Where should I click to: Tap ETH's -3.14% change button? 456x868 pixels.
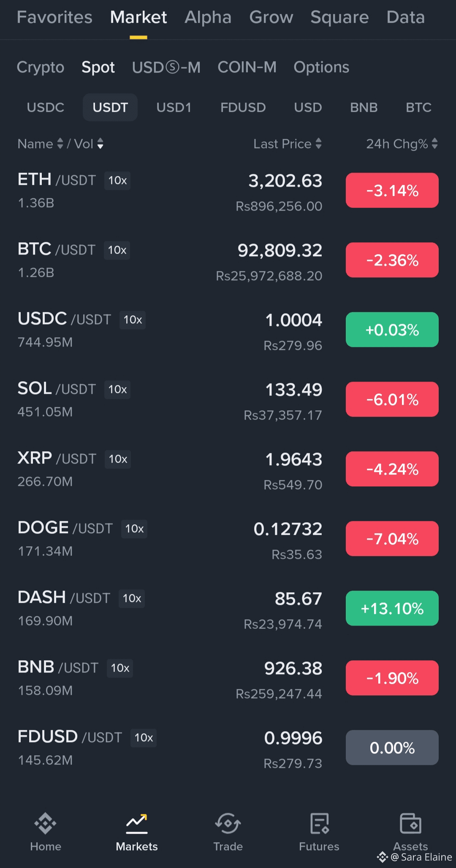point(392,190)
